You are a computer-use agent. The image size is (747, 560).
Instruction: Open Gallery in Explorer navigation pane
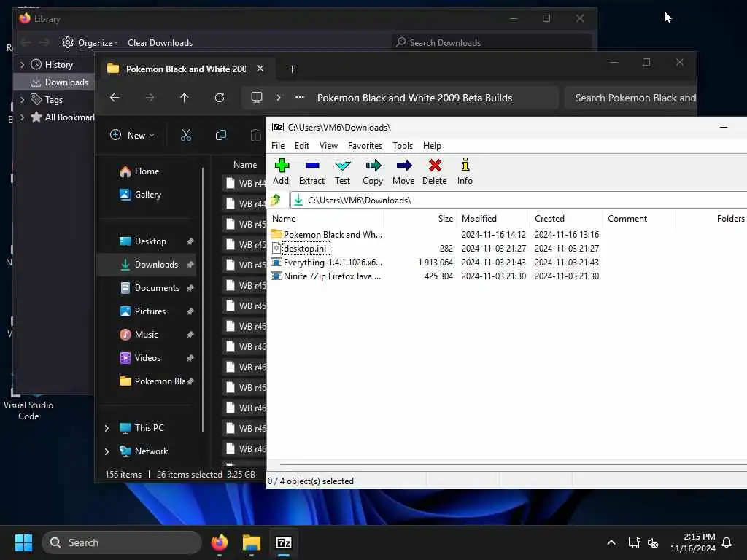tap(147, 194)
